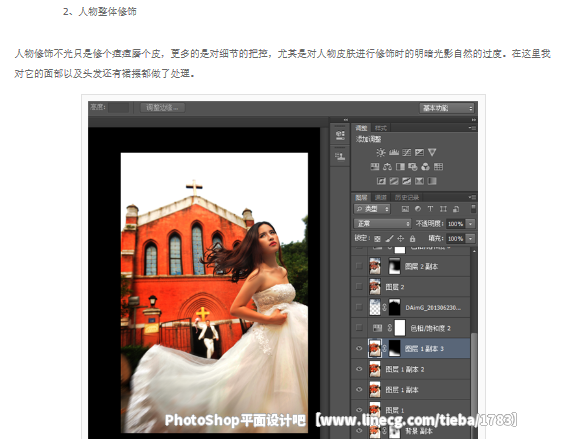This screenshot has width=573, height=439.
Task: Add an Exposure adjustment
Action: point(420,152)
